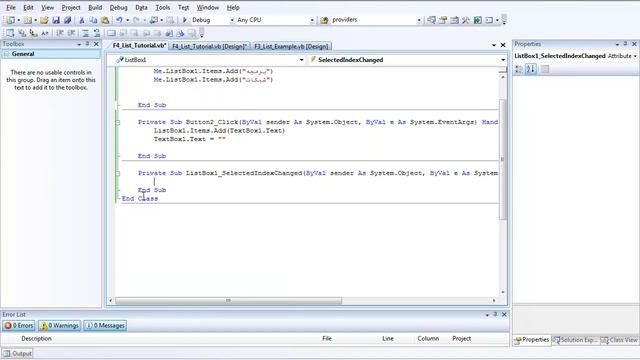Click the Copy icon
This screenshot has height=360, width=640.
click(x=93, y=20)
